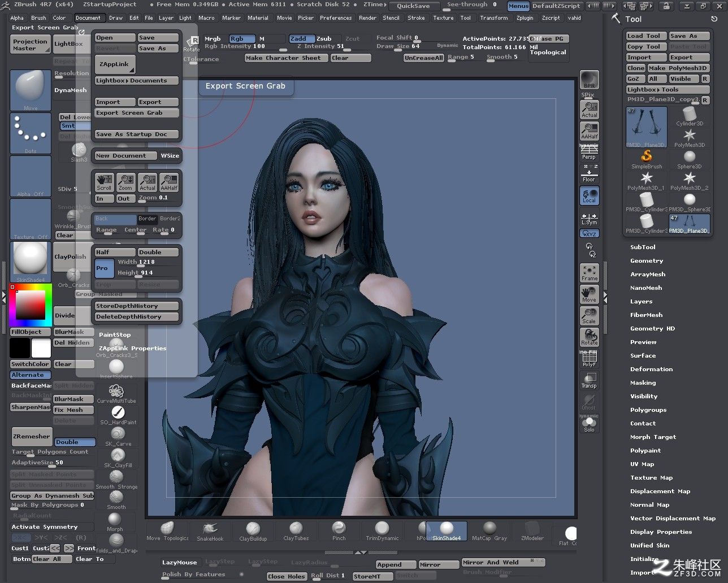Select the Move brush thumbnail
Image resolution: width=728 pixels, height=583 pixels.
tap(31, 90)
